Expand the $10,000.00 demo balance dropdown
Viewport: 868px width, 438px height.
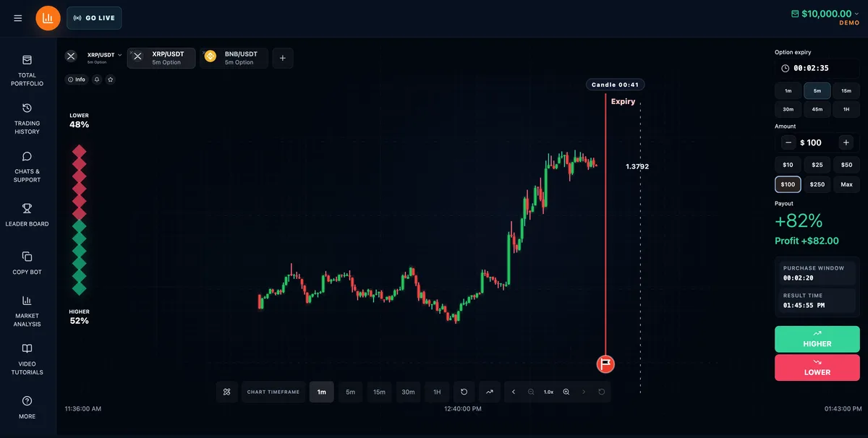[x=825, y=14]
